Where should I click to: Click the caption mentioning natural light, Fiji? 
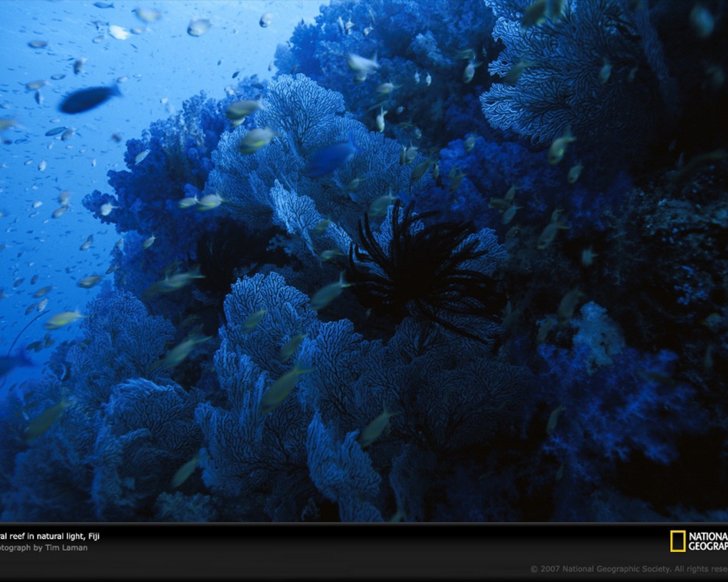pos(50,536)
